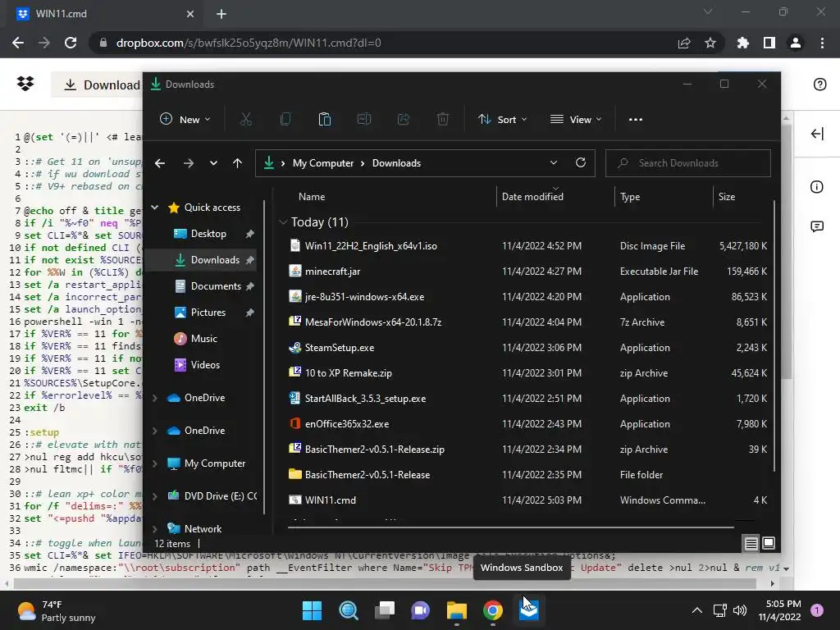Open a new Chrome tab
This screenshot has width=840, height=630.
(x=221, y=14)
